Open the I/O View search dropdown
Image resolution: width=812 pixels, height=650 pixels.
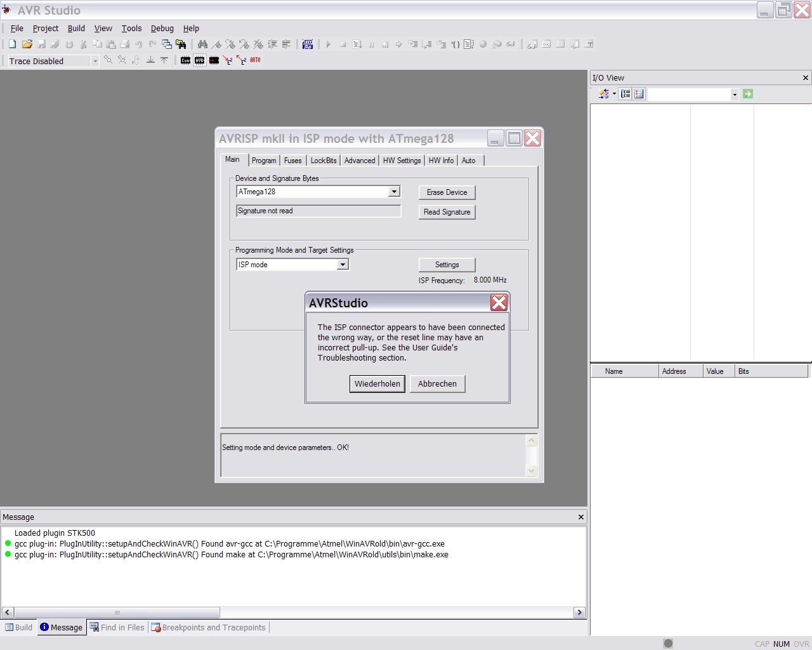735,94
